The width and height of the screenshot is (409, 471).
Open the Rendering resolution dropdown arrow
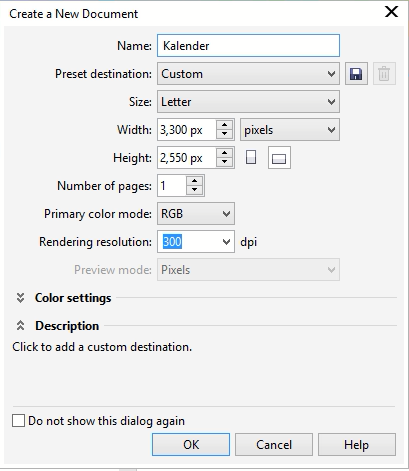click(226, 242)
